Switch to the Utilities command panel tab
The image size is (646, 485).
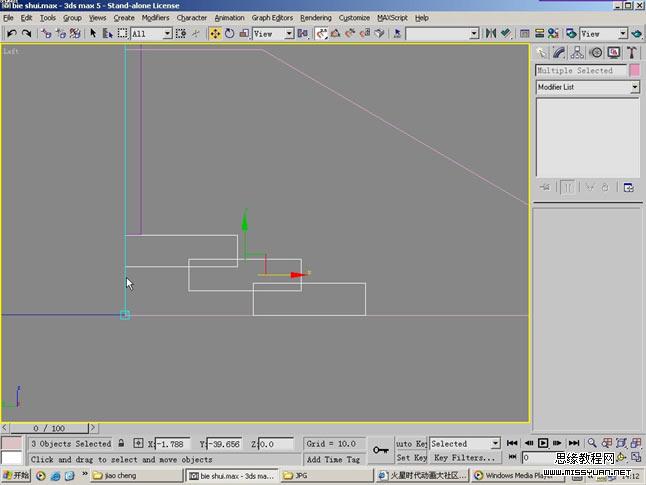pyautogui.click(x=632, y=52)
